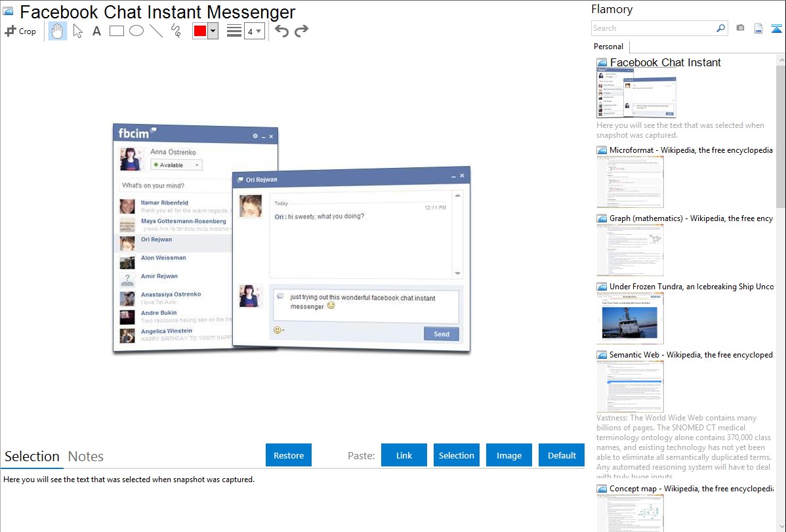Image resolution: width=786 pixels, height=532 pixels.
Task: Open the annotation color dropdown arrow
Action: 213,31
